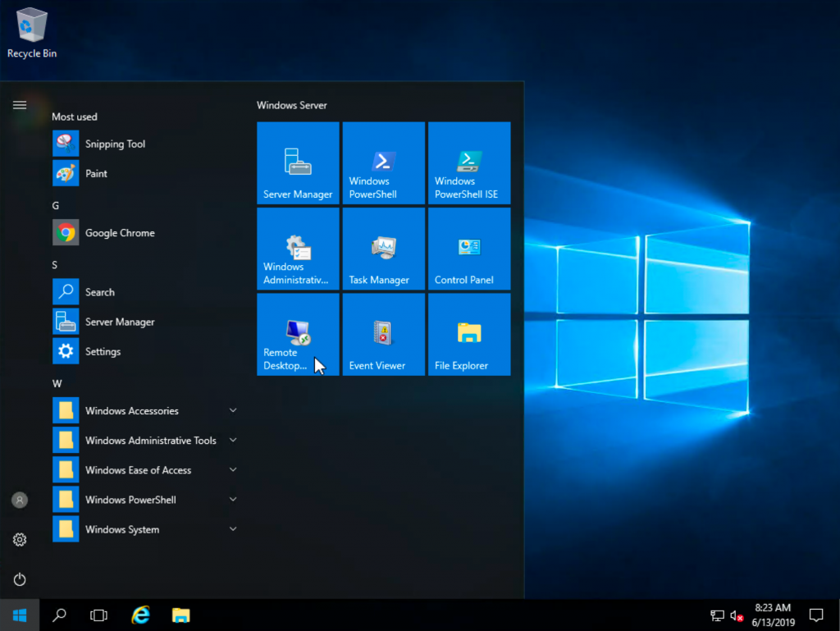Open File Explorer from the taskbar
The height and width of the screenshot is (631, 840).
pyautogui.click(x=181, y=615)
